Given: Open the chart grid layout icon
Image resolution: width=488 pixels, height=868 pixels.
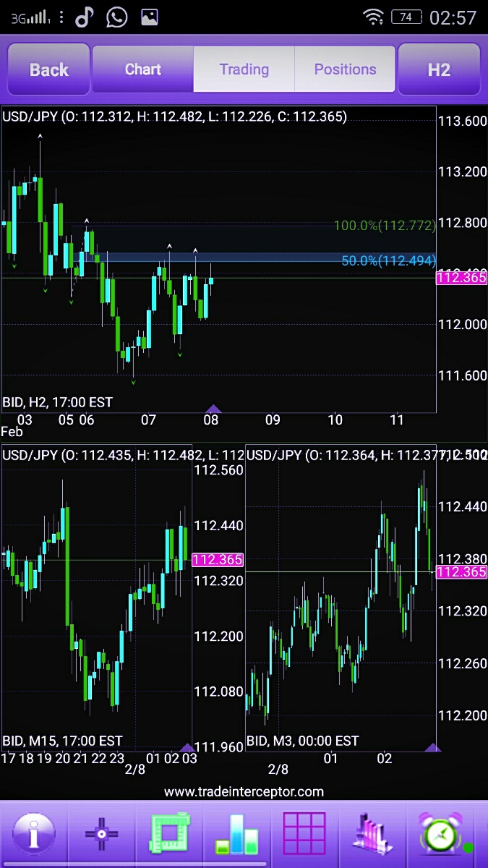Looking at the screenshot, I should [304, 834].
